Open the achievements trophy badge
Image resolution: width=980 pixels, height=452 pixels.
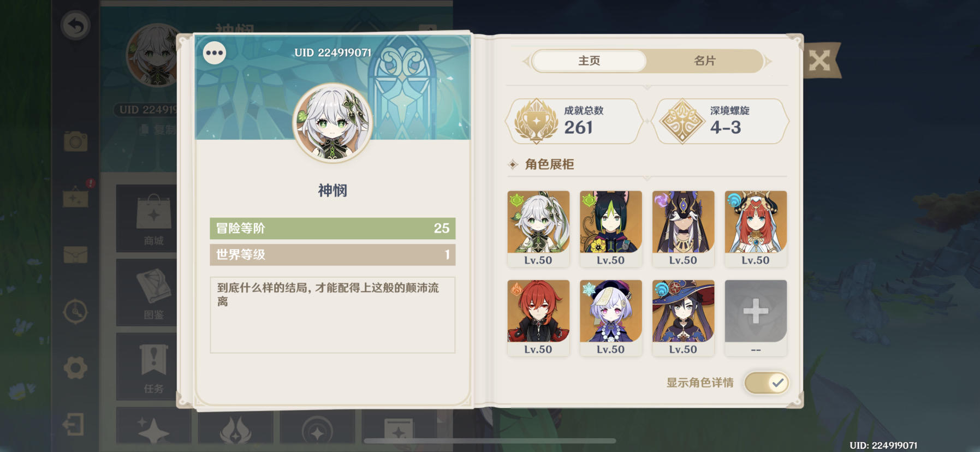point(574,121)
